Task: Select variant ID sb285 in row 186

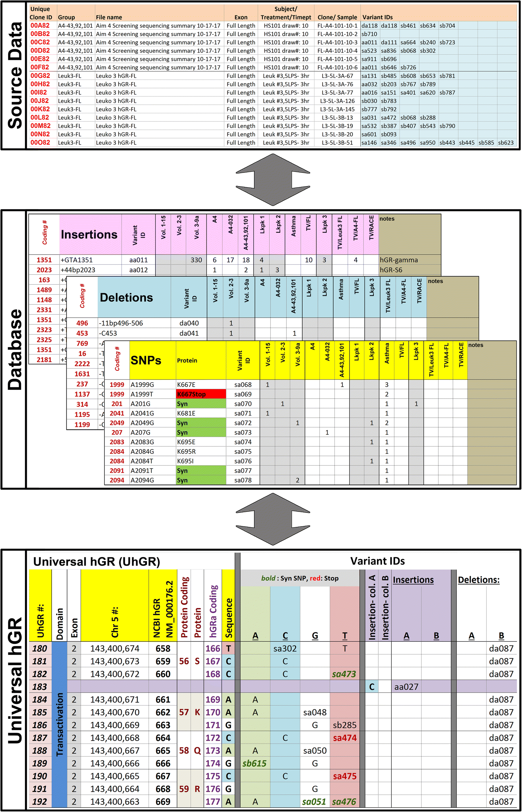Action: click(344, 725)
